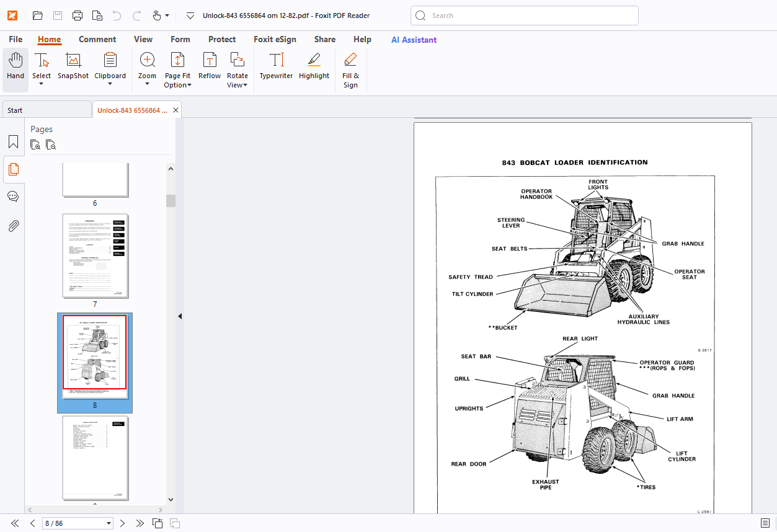
Task: Go to the next page
Action: 123,523
